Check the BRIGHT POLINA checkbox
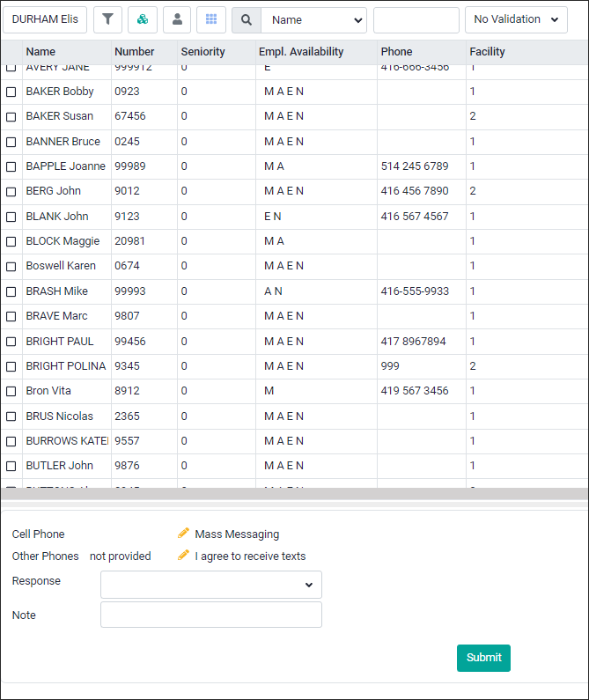Image resolution: width=589 pixels, height=700 pixels. click(x=11, y=366)
